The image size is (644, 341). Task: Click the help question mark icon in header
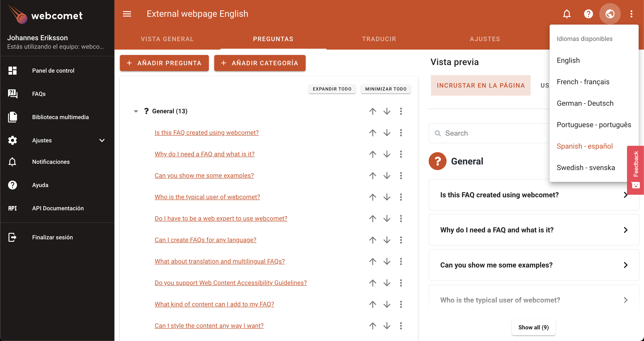588,14
